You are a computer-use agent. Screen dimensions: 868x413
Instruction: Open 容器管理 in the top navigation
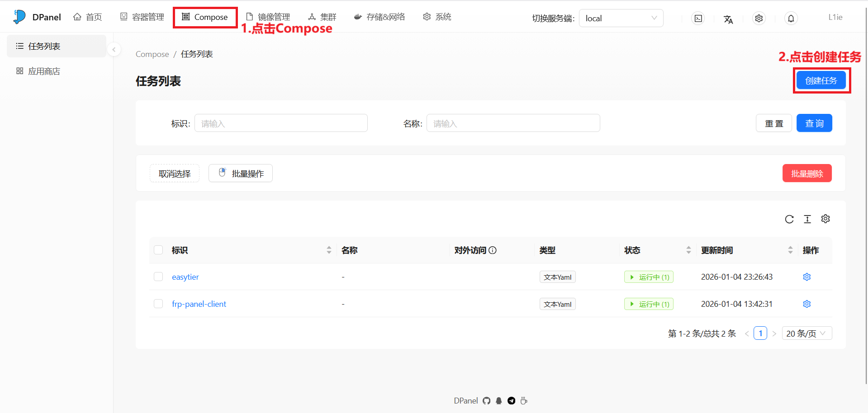(142, 17)
